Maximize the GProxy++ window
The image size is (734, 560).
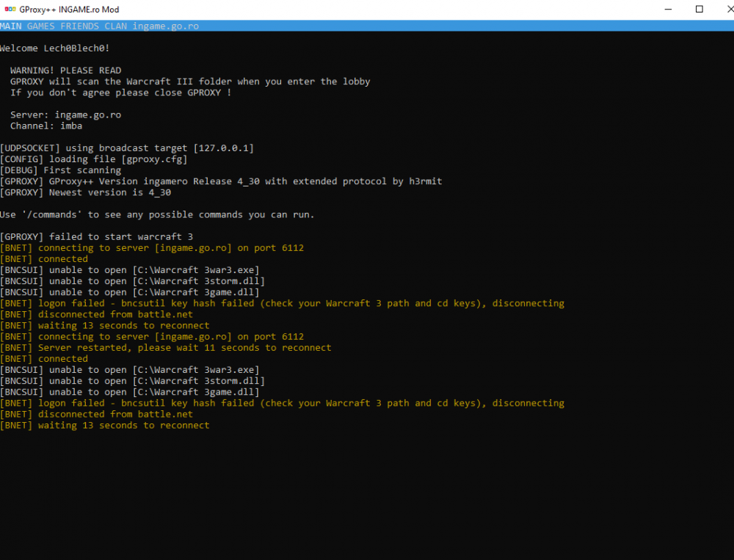tap(700, 10)
